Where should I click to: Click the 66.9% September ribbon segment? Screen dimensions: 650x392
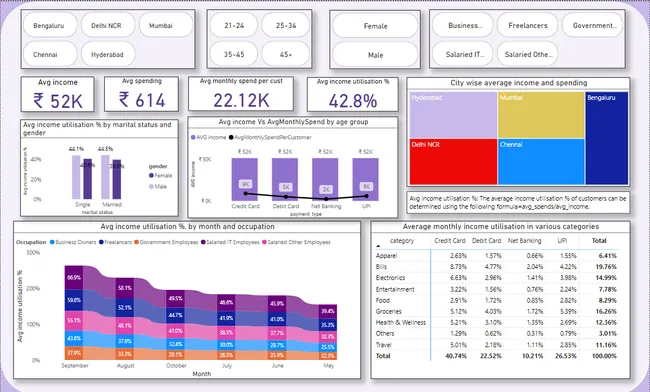tap(74, 277)
